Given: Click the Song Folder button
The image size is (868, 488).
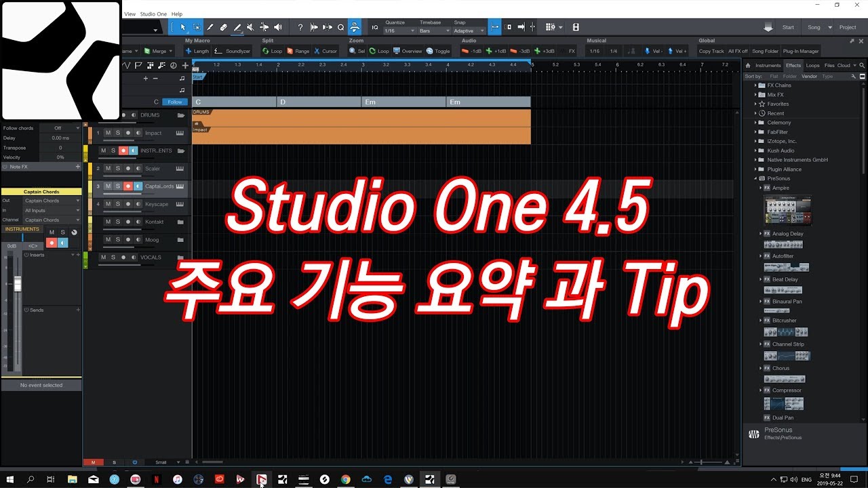Looking at the screenshot, I should point(766,51).
